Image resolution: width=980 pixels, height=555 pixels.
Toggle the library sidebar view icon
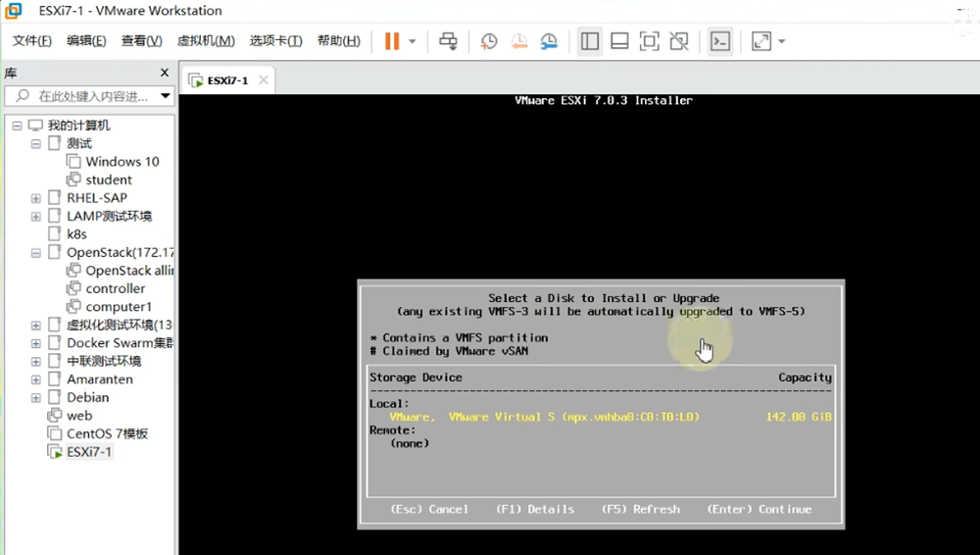click(589, 41)
